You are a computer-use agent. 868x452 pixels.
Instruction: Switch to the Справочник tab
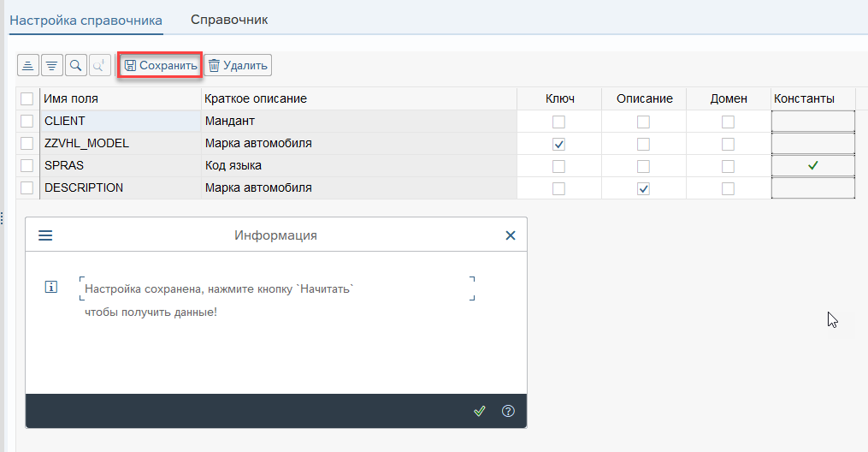[x=229, y=20]
